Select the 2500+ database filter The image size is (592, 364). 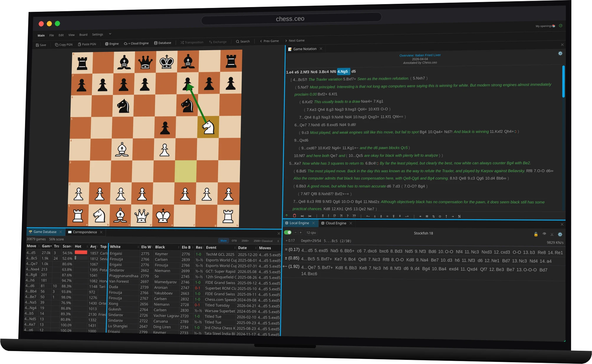[245, 241]
